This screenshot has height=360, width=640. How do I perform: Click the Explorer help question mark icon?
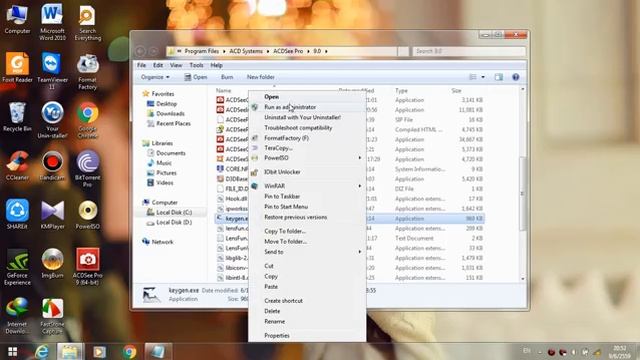pos(516,77)
